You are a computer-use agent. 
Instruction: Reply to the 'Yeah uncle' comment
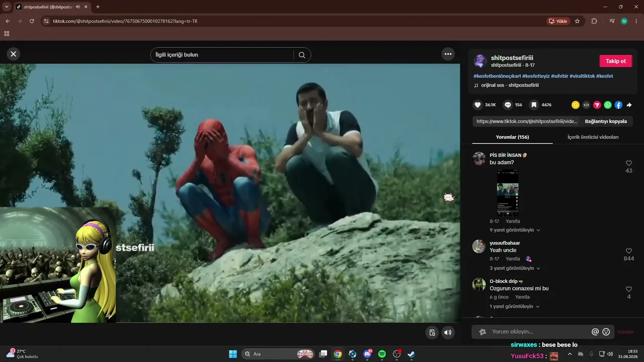point(513,259)
